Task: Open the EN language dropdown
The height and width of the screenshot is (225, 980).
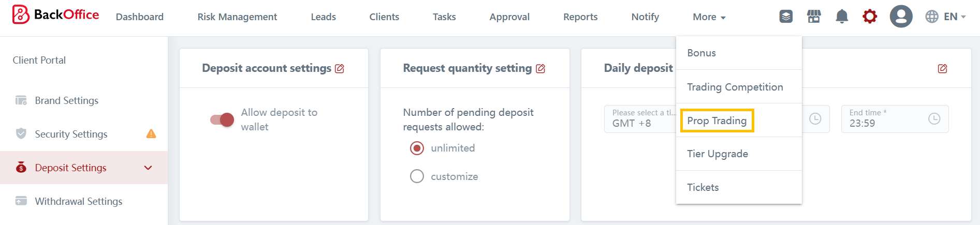Action: (x=945, y=17)
